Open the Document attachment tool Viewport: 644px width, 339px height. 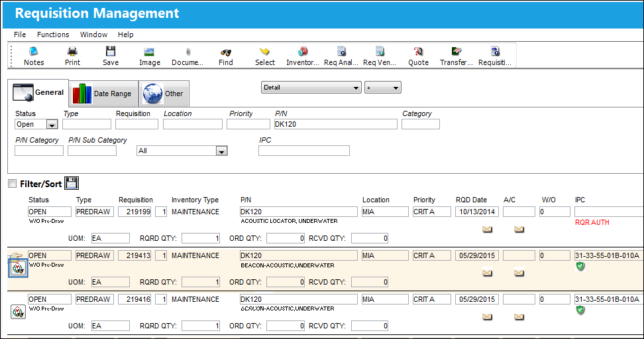point(188,56)
